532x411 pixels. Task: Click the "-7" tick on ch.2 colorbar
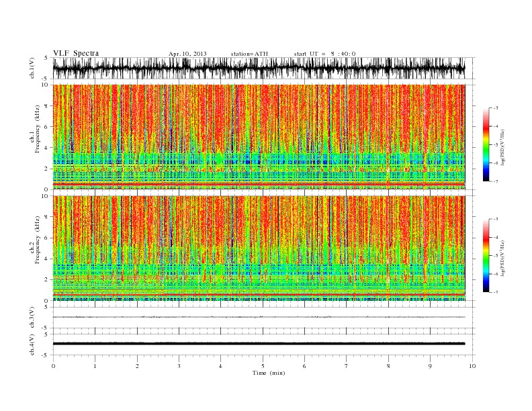pos(495,292)
